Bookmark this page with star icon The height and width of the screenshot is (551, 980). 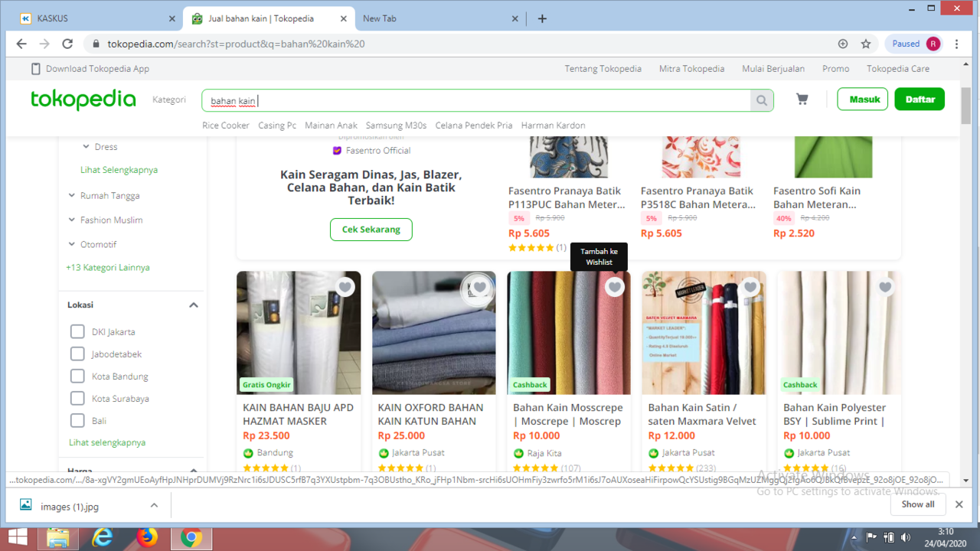[x=866, y=44]
